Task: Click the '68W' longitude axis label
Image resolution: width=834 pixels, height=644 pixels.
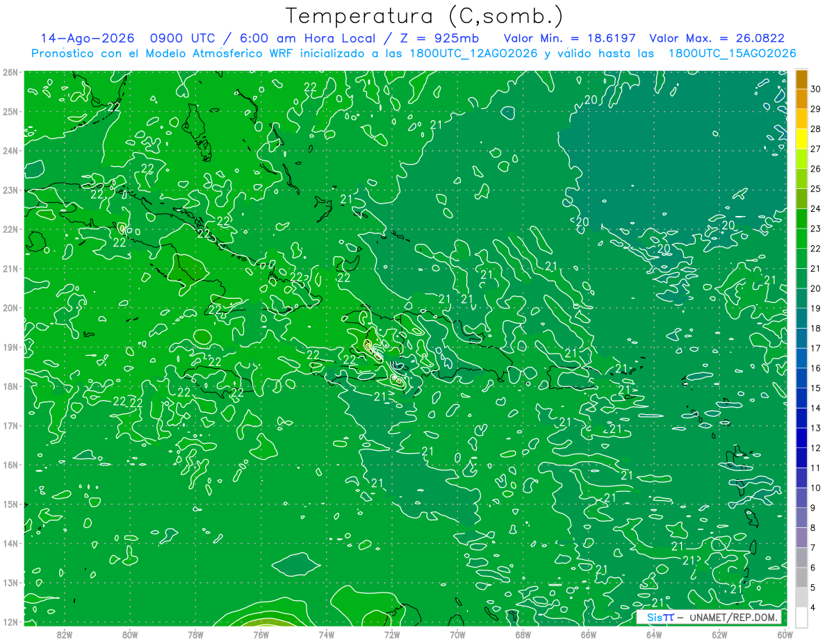Action: click(523, 634)
